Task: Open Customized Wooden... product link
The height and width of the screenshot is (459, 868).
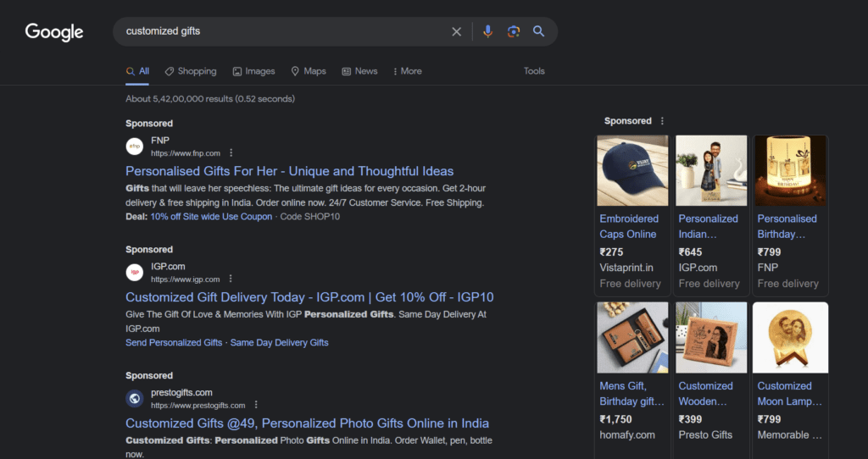Action: (705, 394)
